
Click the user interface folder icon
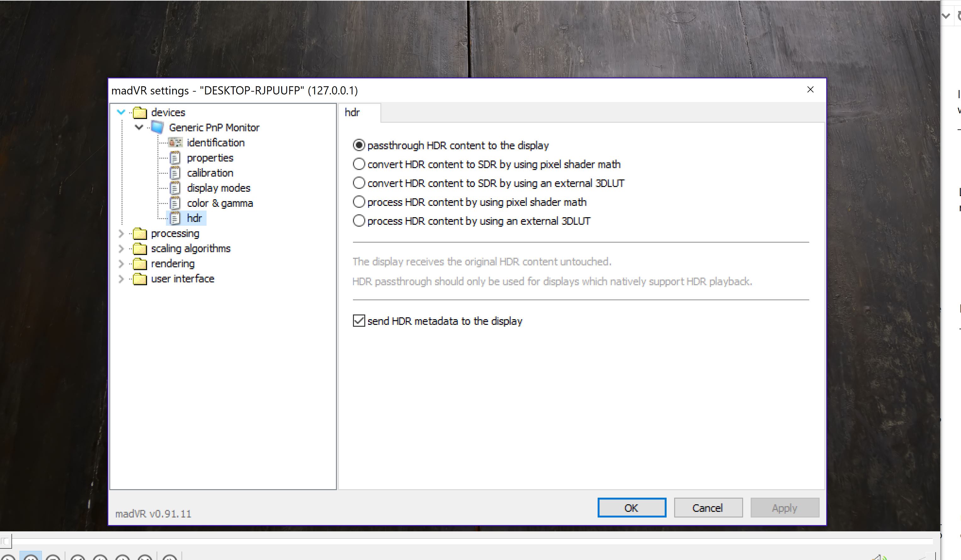[140, 279]
